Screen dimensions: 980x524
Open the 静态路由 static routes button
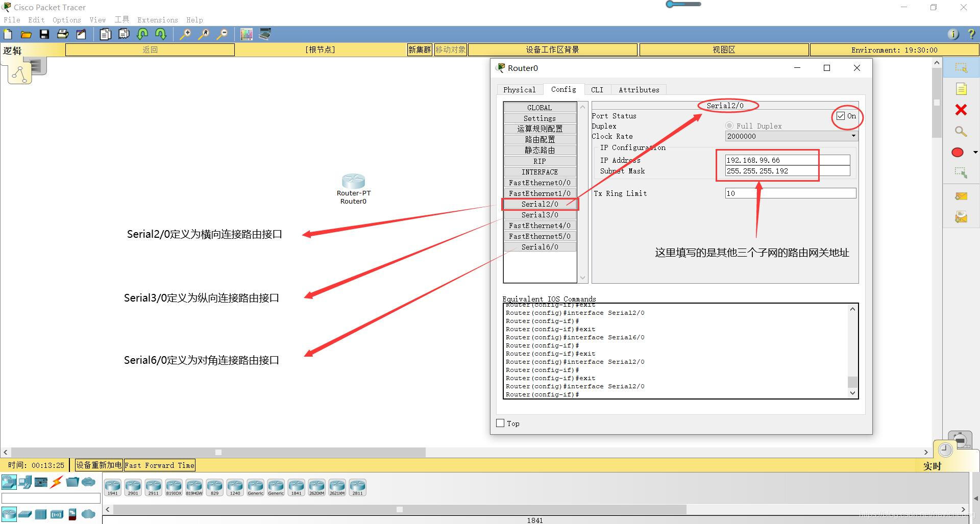[540, 151]
